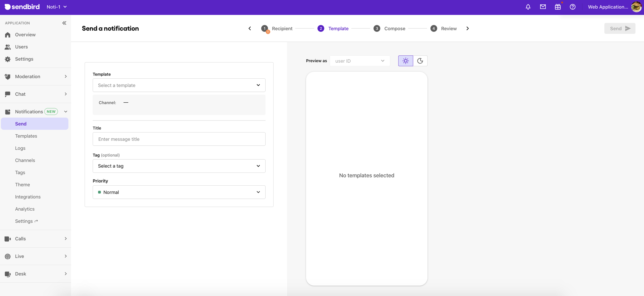Open the Preview as user ID dropdown

(360, 61)
